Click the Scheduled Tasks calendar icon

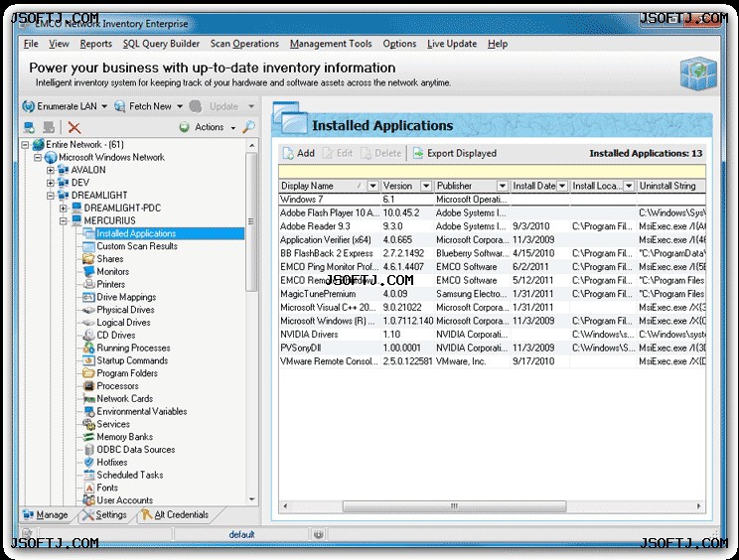pos(88,475)
